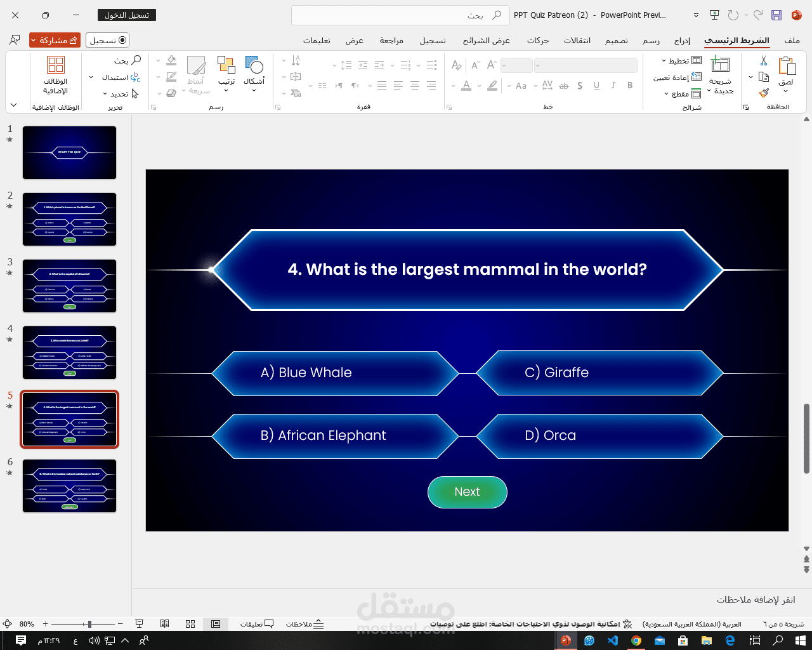Click the 80% zoom level
The image size is (812, 650).
27,624
